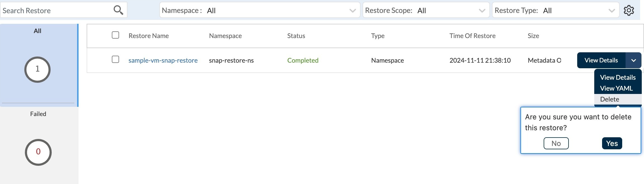Click the search magnifier icon
Viewport: 644px width, 184px height.
(118, 10)
